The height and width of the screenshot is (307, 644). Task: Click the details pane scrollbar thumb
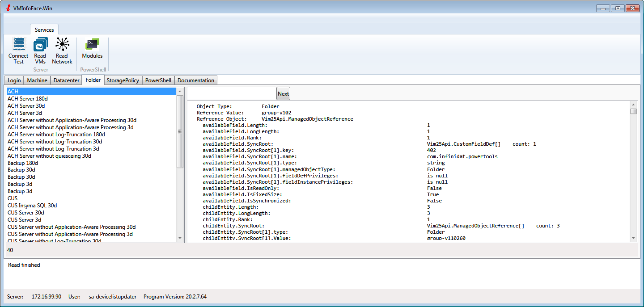[633, 111]
